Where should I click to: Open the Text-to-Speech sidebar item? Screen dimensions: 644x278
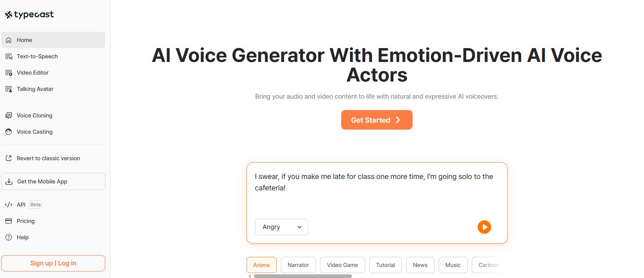tap(37, 56)
